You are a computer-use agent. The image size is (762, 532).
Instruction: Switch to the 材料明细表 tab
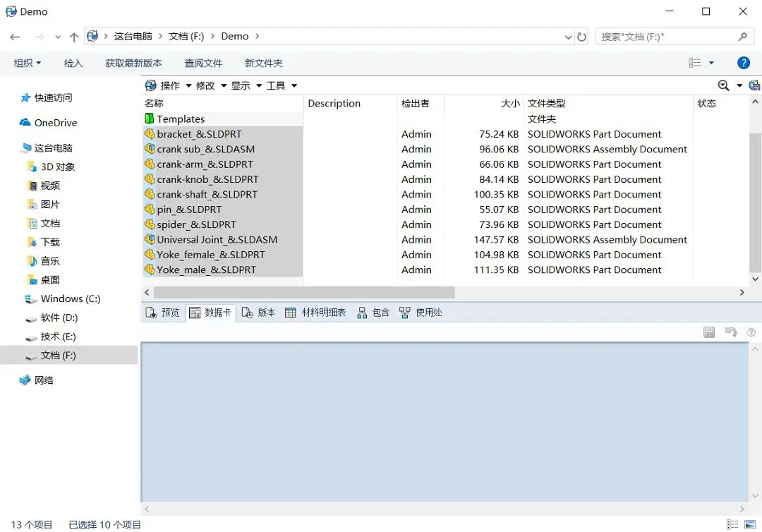pos(315,313)
